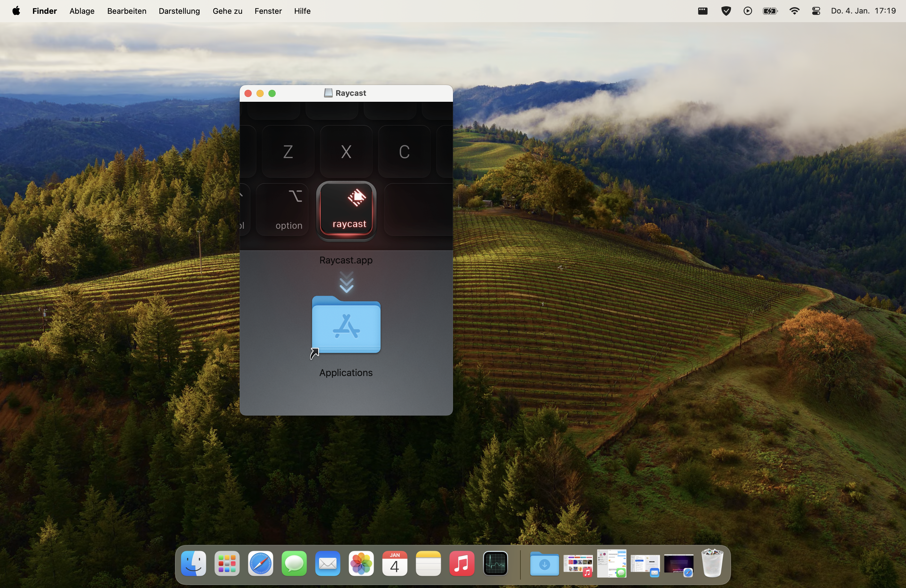Click the Raycast window title text
Image resolution: width=906 pixels, height=588 pixels.
(x=351, y=93)
